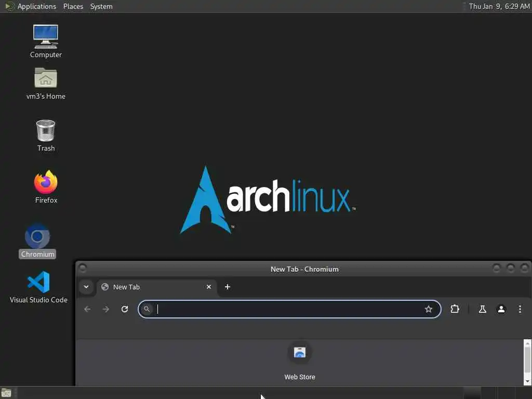Click the scrollbar down arrow
This screenshot has width=532, height=399.
527,382
